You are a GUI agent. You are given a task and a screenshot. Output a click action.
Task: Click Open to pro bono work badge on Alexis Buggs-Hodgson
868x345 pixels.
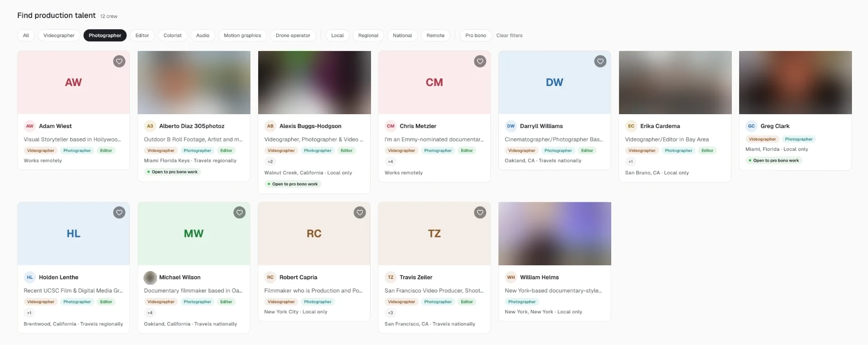pyautogui.click(x=293, y=184)
